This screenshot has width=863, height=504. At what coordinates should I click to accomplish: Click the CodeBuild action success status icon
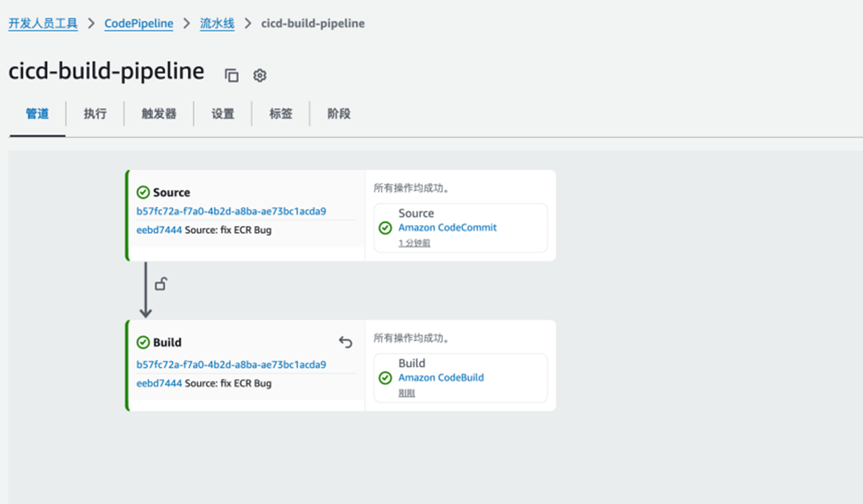point(385,378)
